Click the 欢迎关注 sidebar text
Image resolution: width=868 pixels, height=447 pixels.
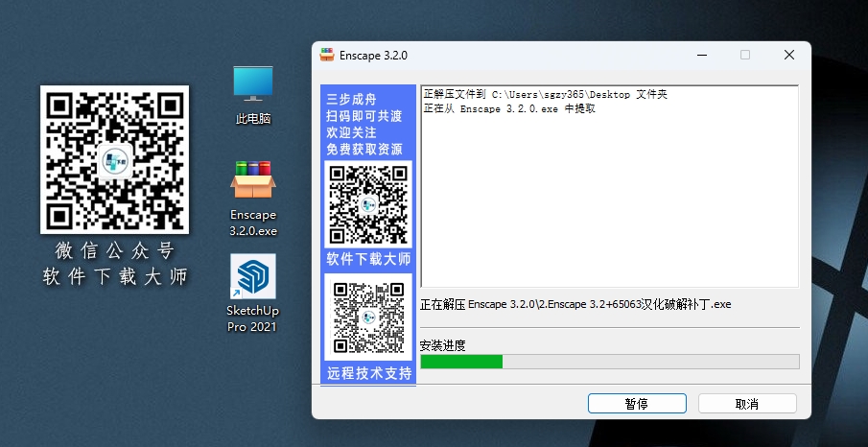tap(352, 133)
